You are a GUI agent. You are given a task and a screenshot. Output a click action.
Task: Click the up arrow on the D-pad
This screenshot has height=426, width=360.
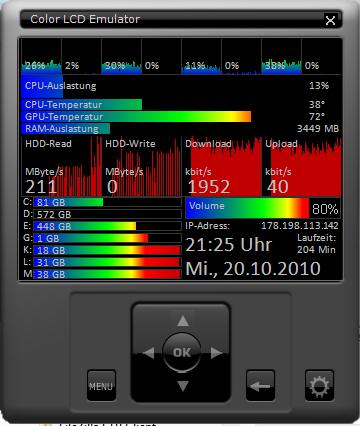pos(183,321)
